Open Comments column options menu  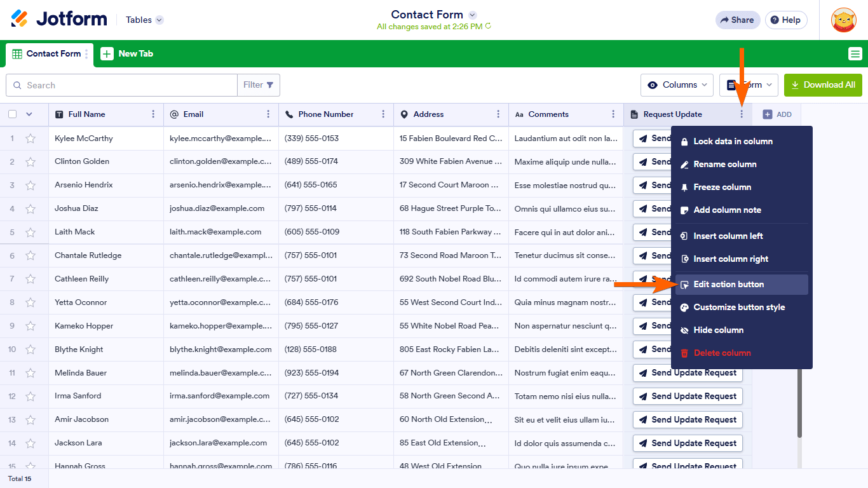613,114
